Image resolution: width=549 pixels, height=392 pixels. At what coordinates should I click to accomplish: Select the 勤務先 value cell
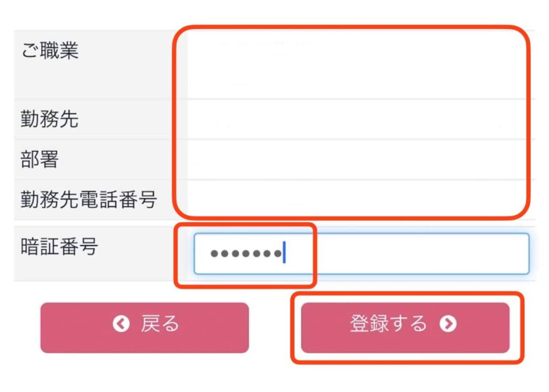coord(361,120)
